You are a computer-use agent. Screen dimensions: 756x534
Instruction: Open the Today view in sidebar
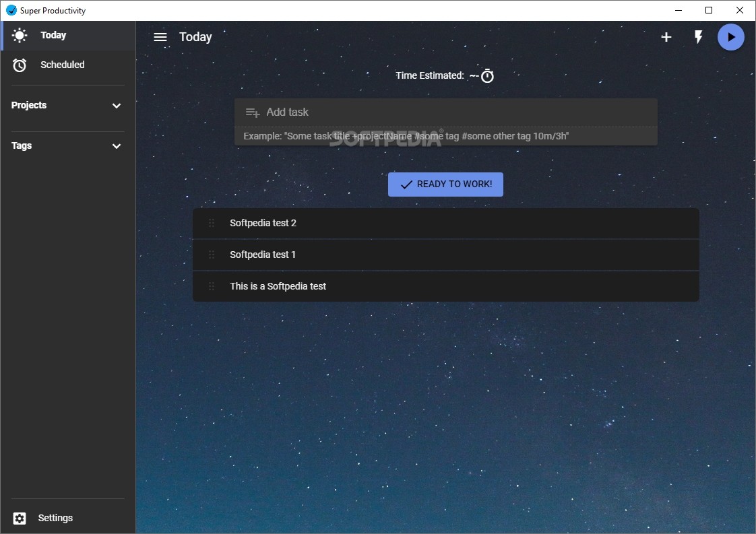[68, 35]
